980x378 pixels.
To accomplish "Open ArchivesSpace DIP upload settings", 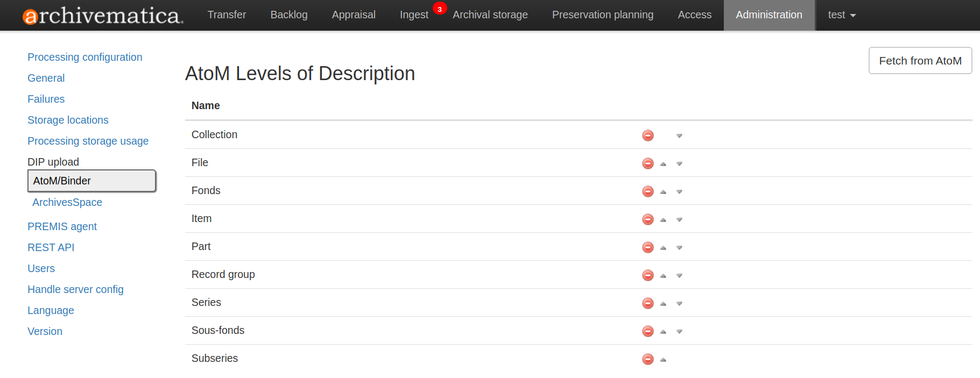I will [67, 202].
